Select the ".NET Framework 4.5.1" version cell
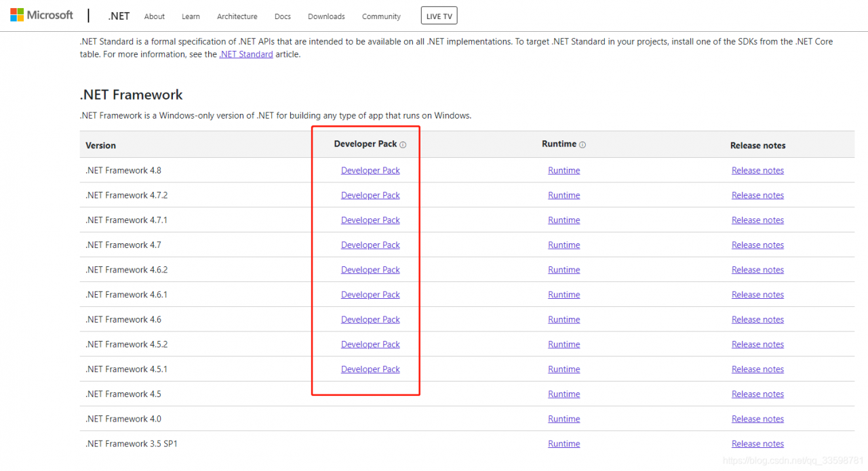 pyautogui.click(x=127, y=369)
